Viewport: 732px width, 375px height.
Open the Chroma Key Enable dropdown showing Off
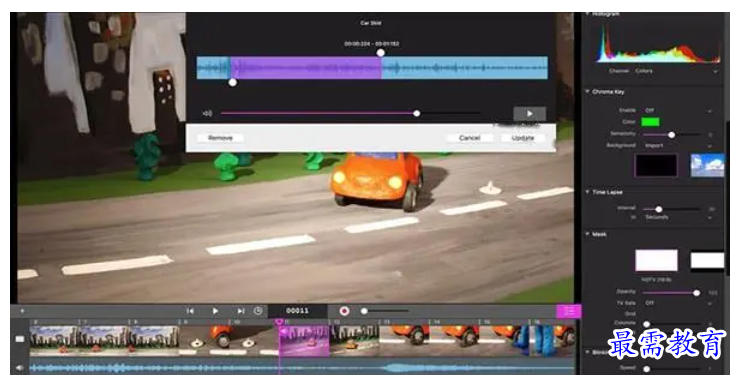[678, 110]
